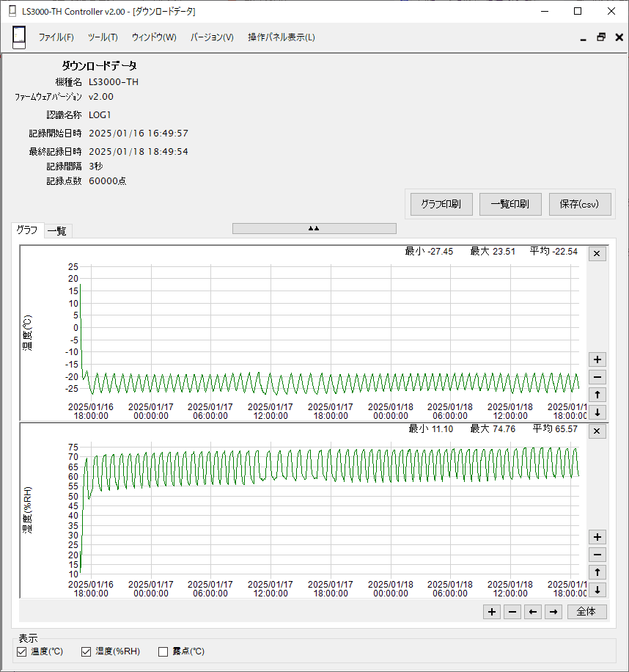Image resolution: width=629 pixels, height=672 pixels.
Task: Click the 一覧印刷 button
Action: [x=510, y=204]
